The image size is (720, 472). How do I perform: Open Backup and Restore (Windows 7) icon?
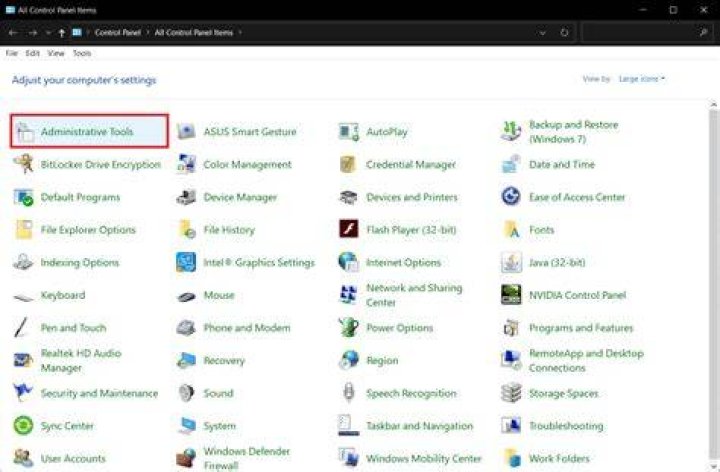coord(511,132)
